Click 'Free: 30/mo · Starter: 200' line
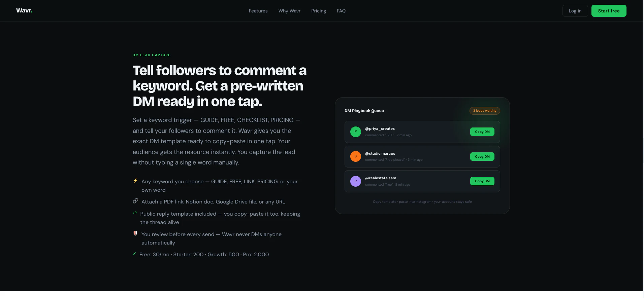Viewport: 644px width, 298px height. pos(204,255)
